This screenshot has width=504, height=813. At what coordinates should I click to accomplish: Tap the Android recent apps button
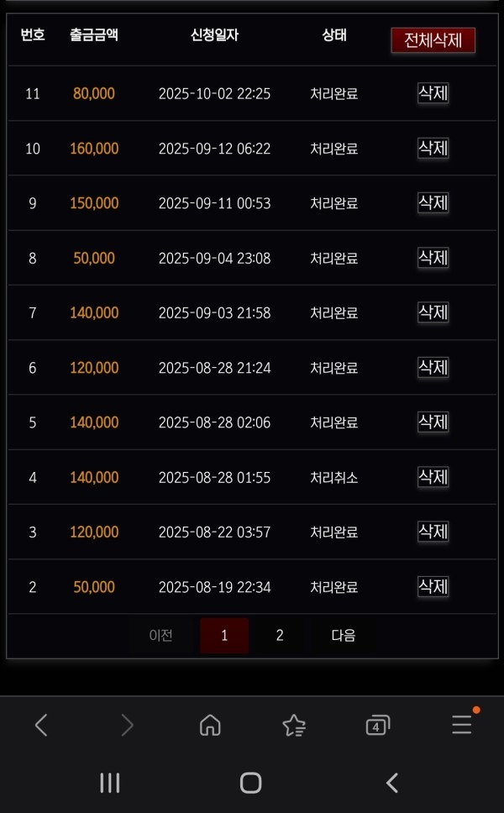click(x=109, y=783)
